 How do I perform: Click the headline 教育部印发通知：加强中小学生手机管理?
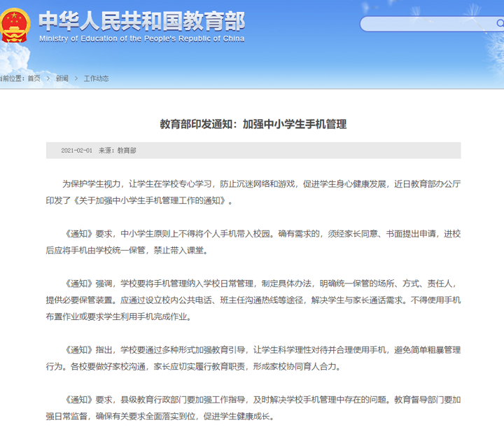click(253, 124)
